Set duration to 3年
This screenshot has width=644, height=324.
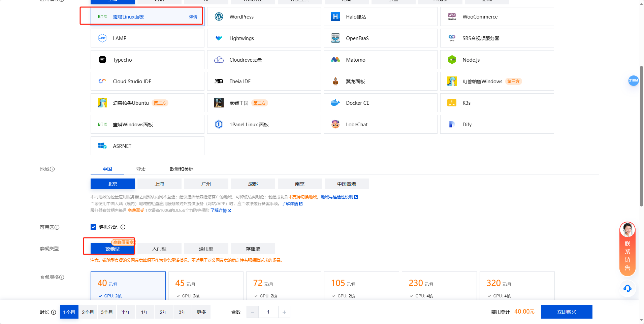(x=182, y=312)
